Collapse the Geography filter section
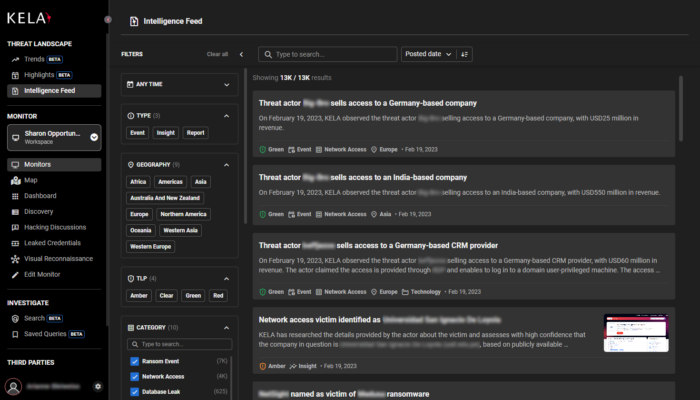 pos(226,165)
